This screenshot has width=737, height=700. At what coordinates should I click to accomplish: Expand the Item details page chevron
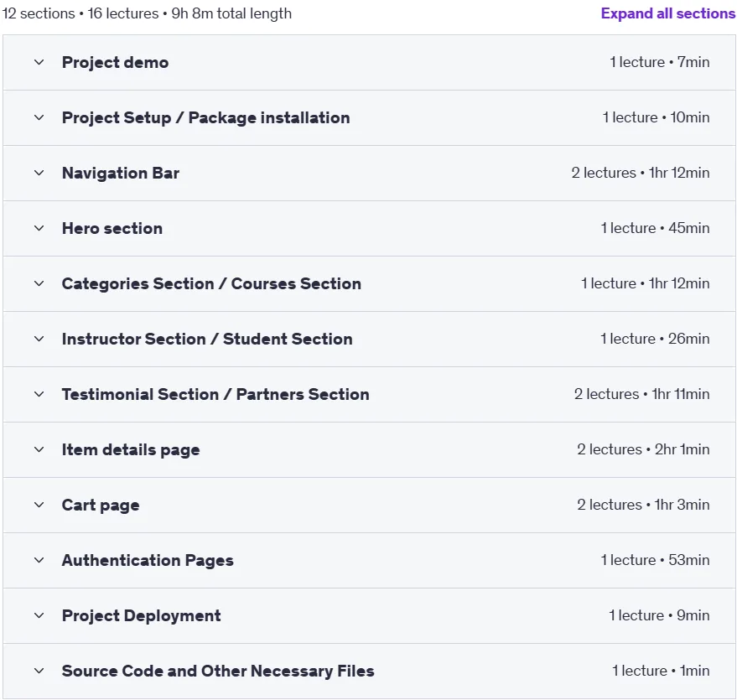(39, 449)
